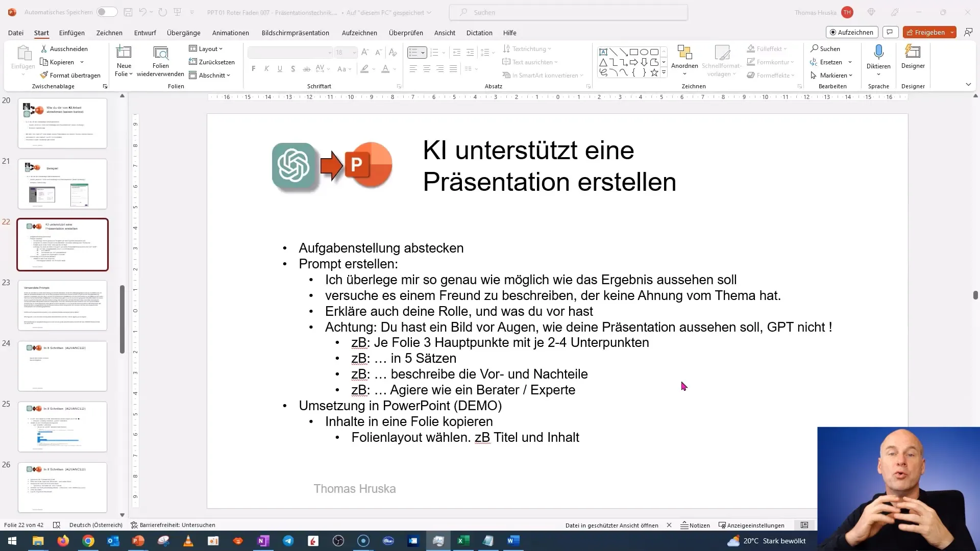This screenshot has height=551, width=980.
Task: Open the Layout dropdown
Action: coord(206,49)
